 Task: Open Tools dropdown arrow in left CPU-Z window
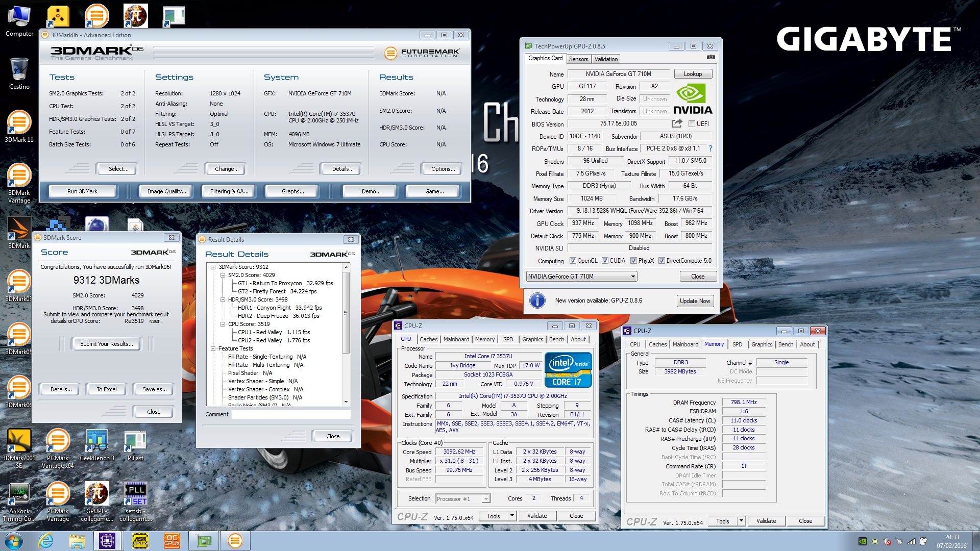pyautogui.click(x=512, y=516)
